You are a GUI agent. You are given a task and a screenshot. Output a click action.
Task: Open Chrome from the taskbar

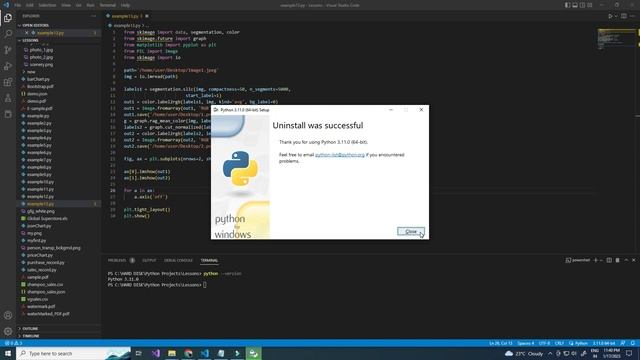pos(188,353)
